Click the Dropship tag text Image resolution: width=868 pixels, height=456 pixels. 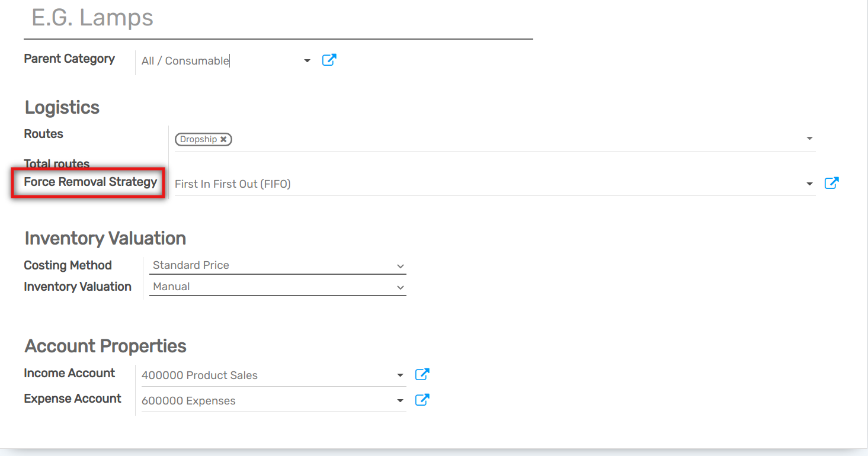coord(198,139)
